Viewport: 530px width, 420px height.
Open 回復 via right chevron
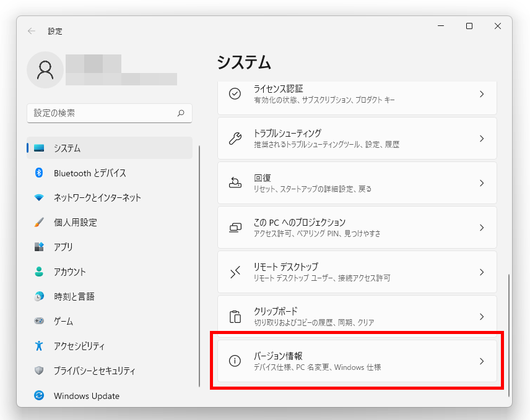click(482, 183)
